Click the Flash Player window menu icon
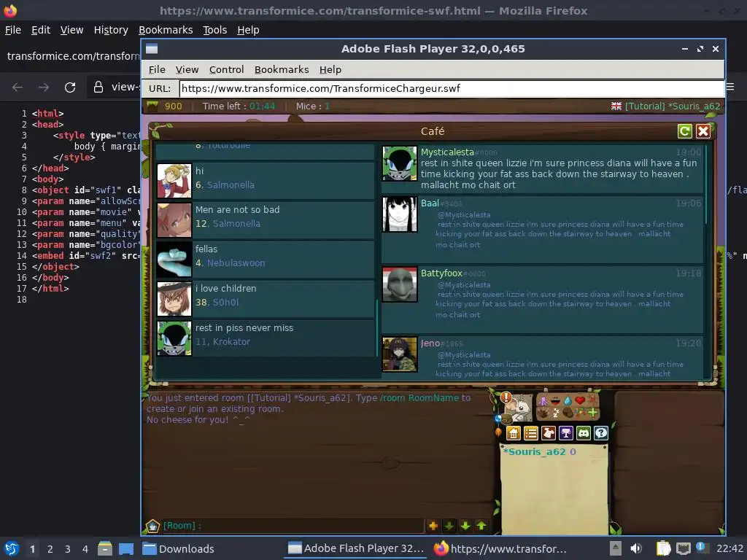Image resolution: width=747 pixels, height=560 pixels. pyautogui.click(x=152, y=49)
